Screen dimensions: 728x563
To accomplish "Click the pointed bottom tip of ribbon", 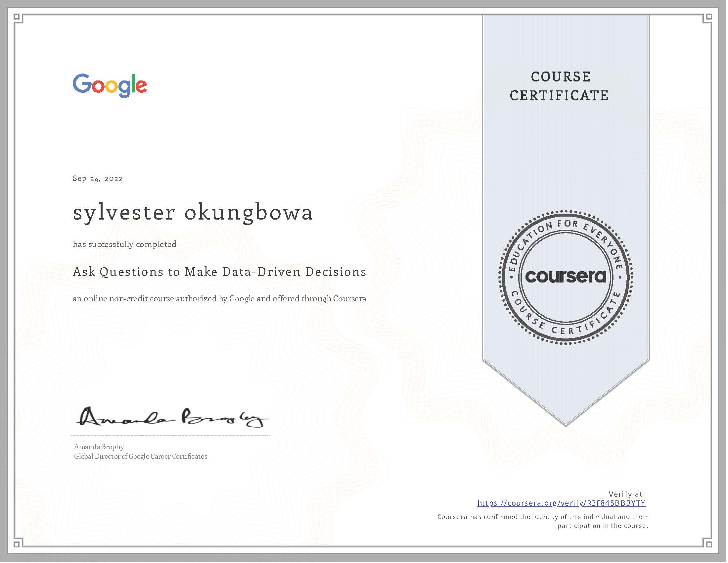I will 567,421.
